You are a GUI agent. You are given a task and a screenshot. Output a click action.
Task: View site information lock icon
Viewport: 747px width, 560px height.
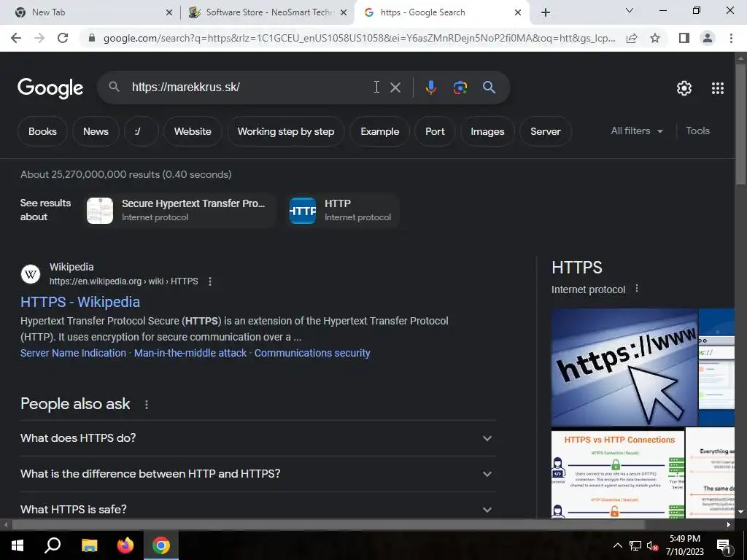(x=92, y=38)
